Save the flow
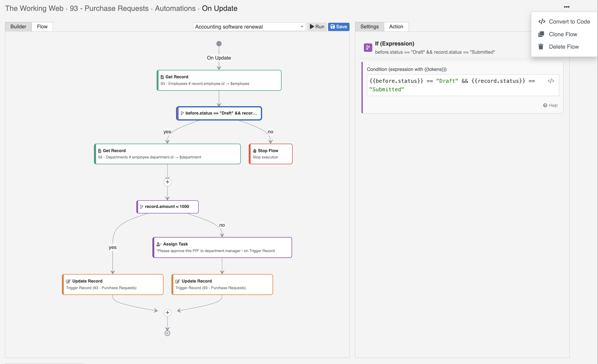598x364 pixels. click(x=339, y=27)
